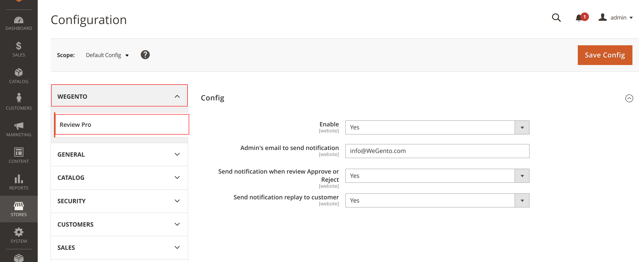644x262 pixels.
Task: Click the Save Config button
Action: [605, 55]
